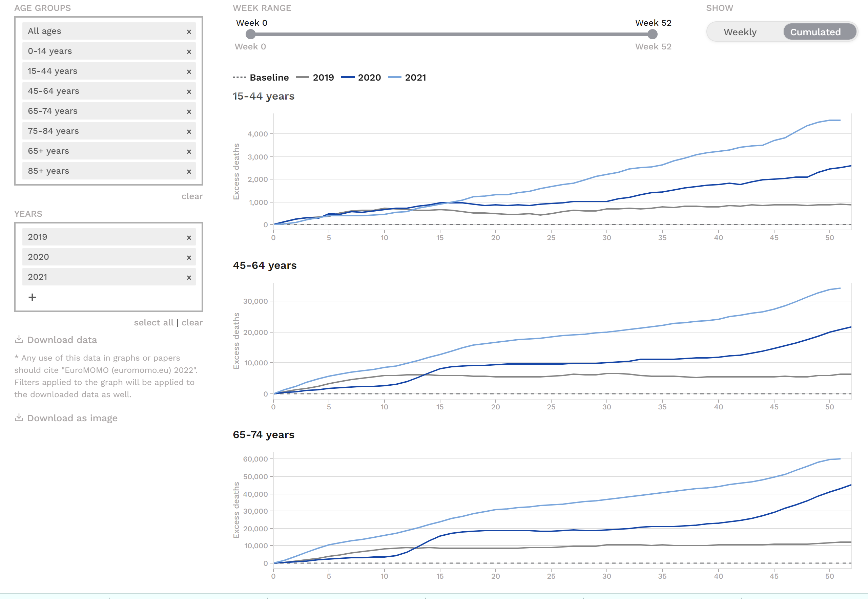Screen dimensions: 868x599
Task: Clear all age group selections
Action: click(x=192, y=196)
